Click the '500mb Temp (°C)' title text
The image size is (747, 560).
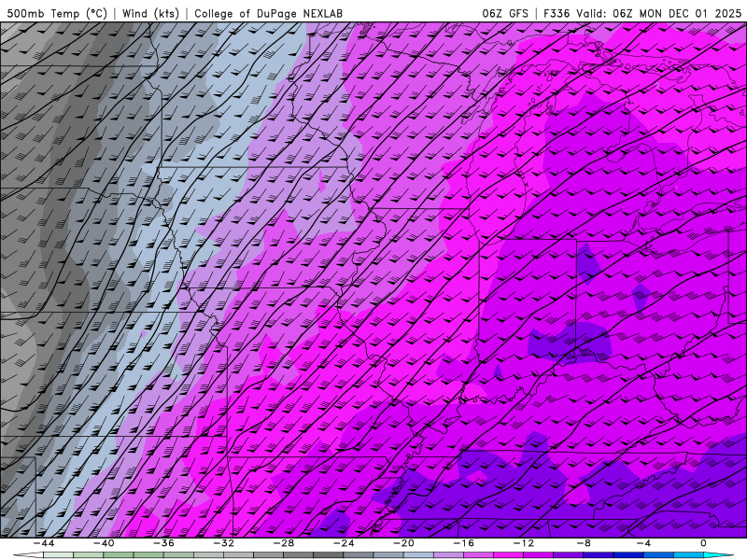[x=57, y=13]
